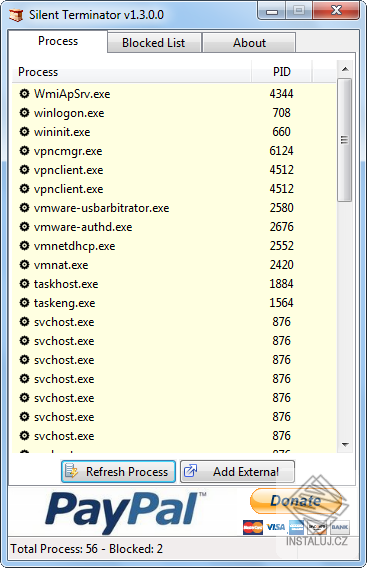Screen dimensions: 367x568
Task: Click the gear icon beside vpncmgr.exe
Action: click(24, 151)
